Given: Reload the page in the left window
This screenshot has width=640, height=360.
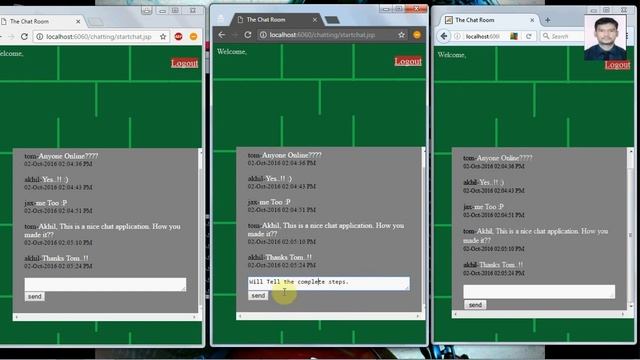Looking at the screenshot, I should coord(24,37).
